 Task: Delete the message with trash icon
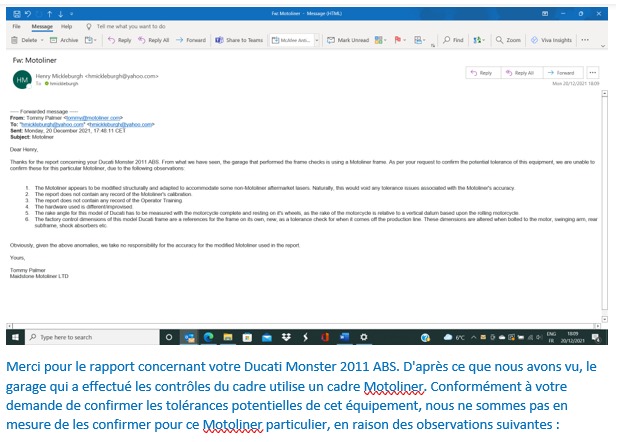(24, 40)
